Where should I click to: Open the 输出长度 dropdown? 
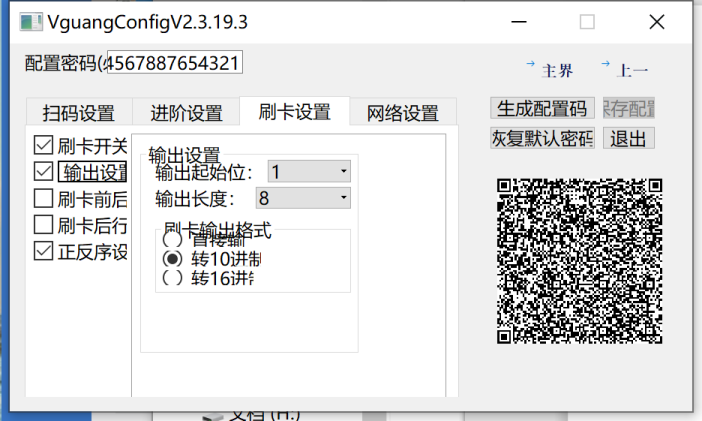[303, 198]
